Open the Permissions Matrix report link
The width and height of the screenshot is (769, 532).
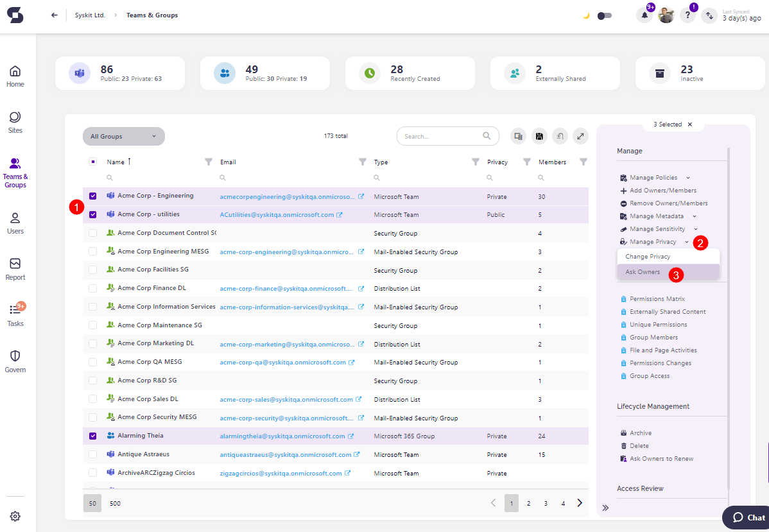coord(657,299)
